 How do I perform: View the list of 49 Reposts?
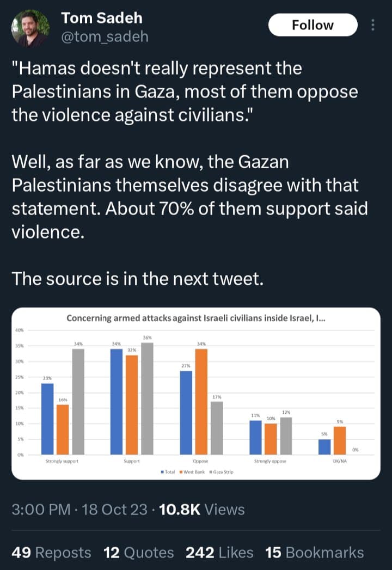pos(52,553)
